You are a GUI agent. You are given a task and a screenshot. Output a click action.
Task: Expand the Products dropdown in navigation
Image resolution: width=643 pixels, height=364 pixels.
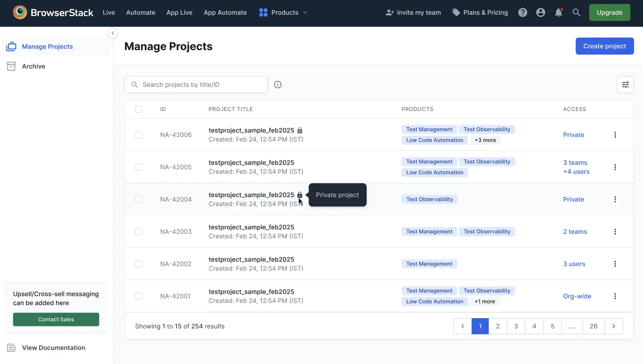pyautogui.click(x=283, y=12)
